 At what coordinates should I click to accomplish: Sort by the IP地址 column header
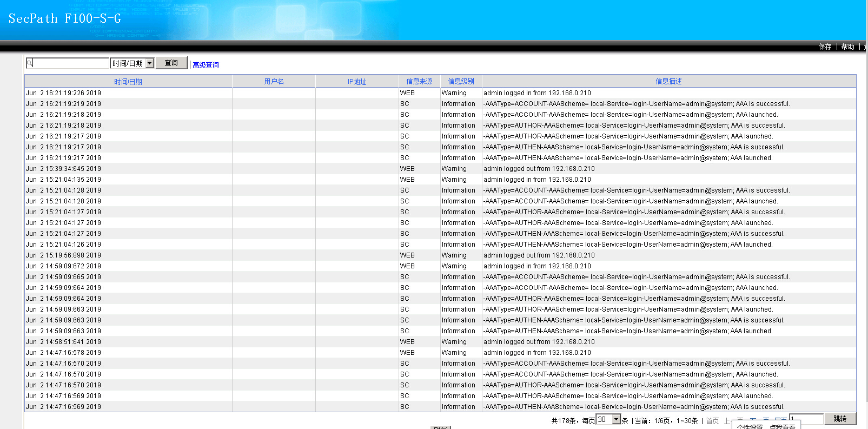[357, 82]
